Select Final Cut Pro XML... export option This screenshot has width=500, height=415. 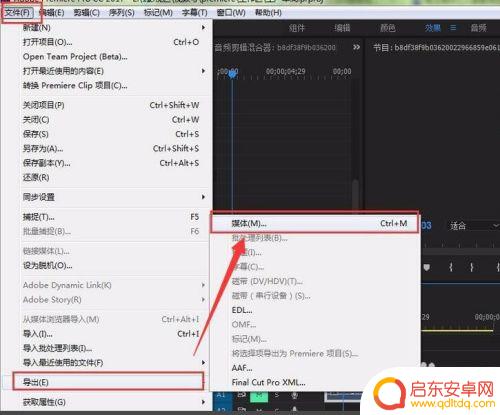315,382
